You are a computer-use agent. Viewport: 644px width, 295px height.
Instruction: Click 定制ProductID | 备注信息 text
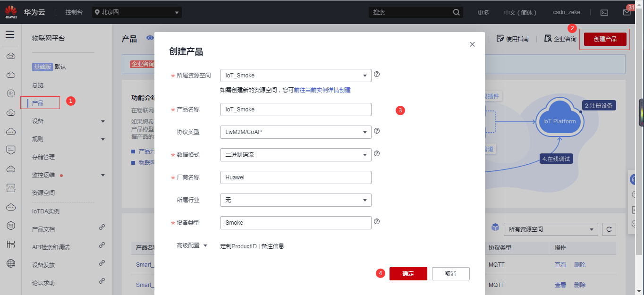pyautogui.click(x=252, y=246)
